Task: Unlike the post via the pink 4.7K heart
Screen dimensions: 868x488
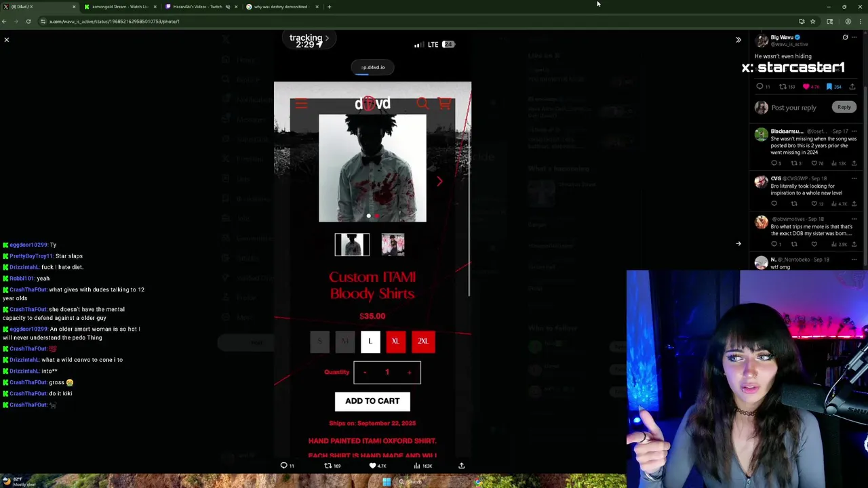Action: (x=806, y=87)
